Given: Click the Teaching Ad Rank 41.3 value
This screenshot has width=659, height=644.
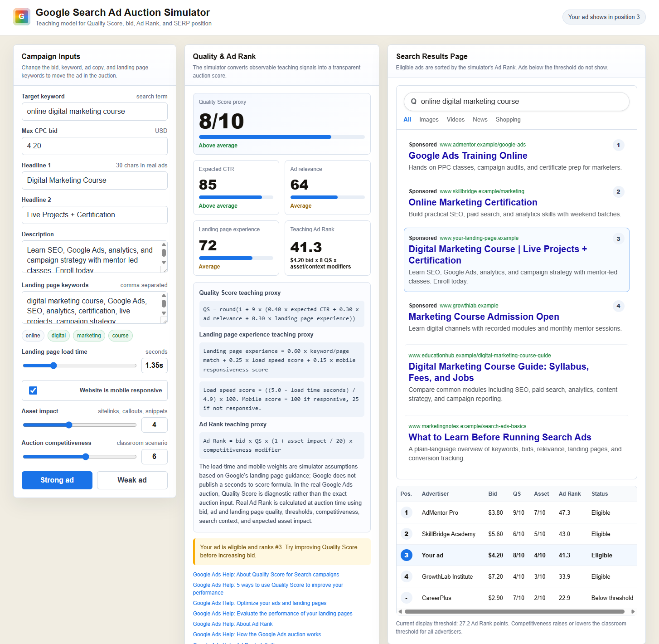Looking at the screenshot, I should pos(306,247).
